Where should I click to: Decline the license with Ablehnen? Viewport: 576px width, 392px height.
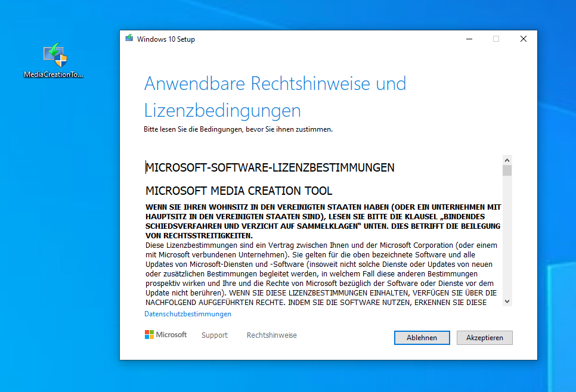click(x=422, y=338)
